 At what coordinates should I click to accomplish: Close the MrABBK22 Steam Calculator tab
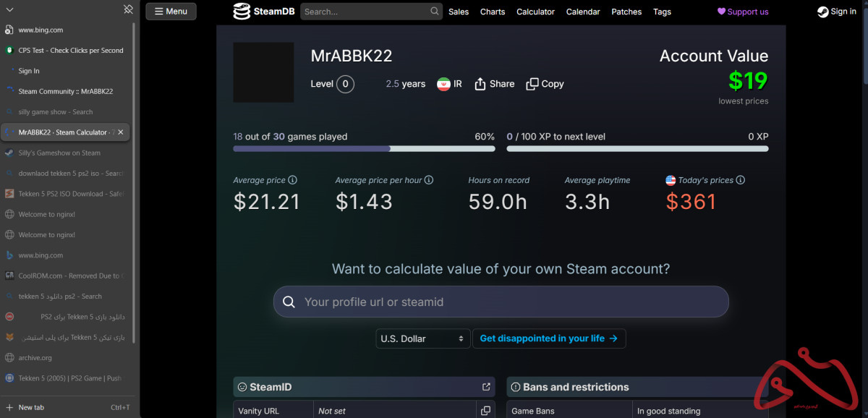(121, 132)
